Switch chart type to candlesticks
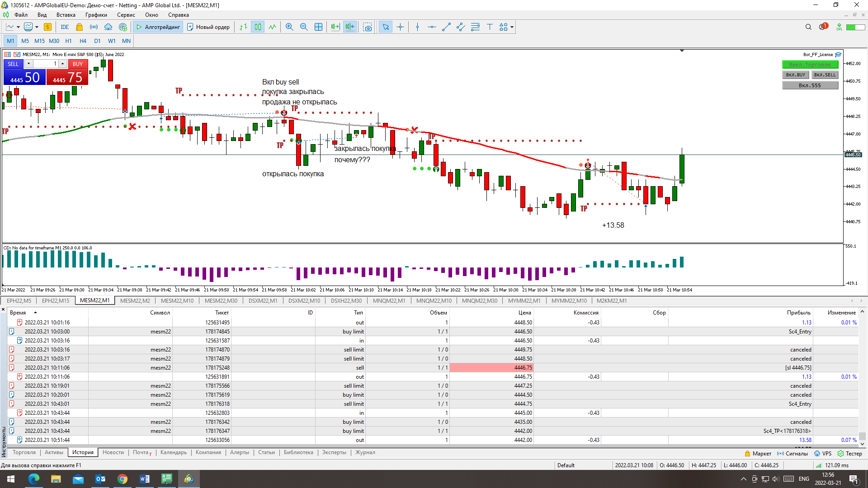This screenshot has height=488, width=868. pyautogui.click(x=258, y=27)
